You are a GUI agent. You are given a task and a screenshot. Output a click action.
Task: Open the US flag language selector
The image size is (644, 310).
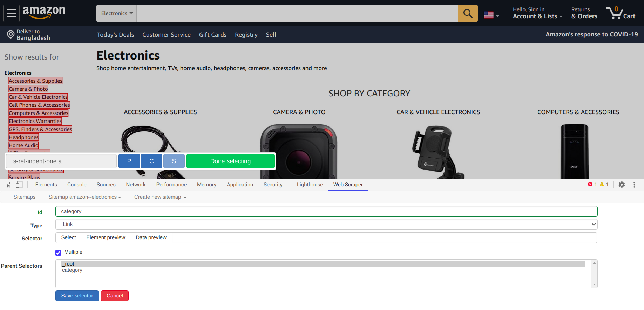[491, 15]
